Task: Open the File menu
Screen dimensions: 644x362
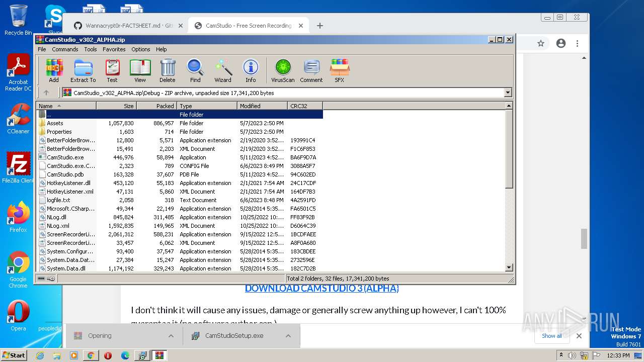Action: 42,49
